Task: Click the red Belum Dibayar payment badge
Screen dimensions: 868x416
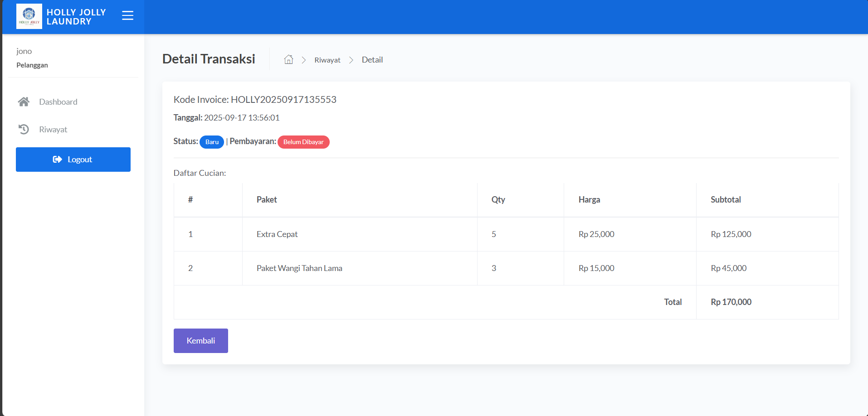Action: click(303, 142)
